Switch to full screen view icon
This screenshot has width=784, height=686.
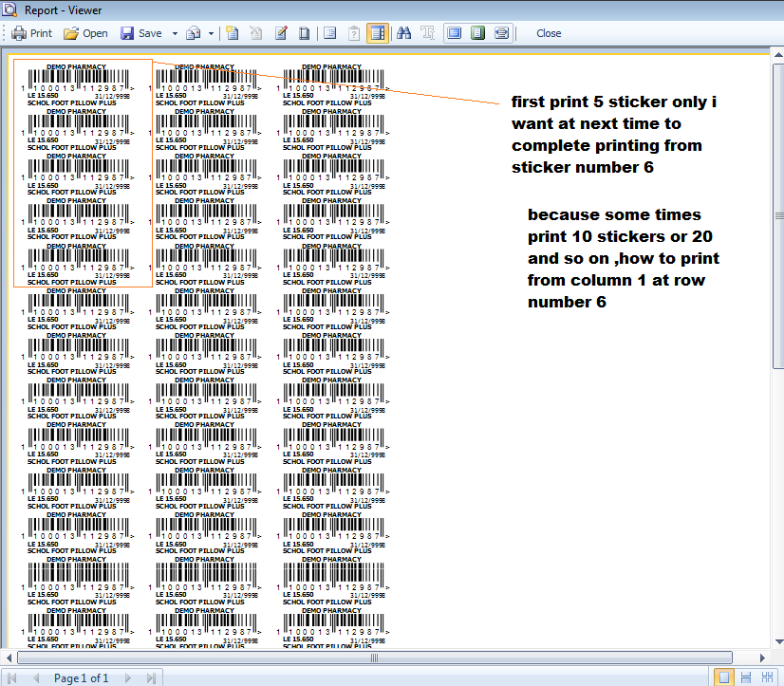coord(454,33)
